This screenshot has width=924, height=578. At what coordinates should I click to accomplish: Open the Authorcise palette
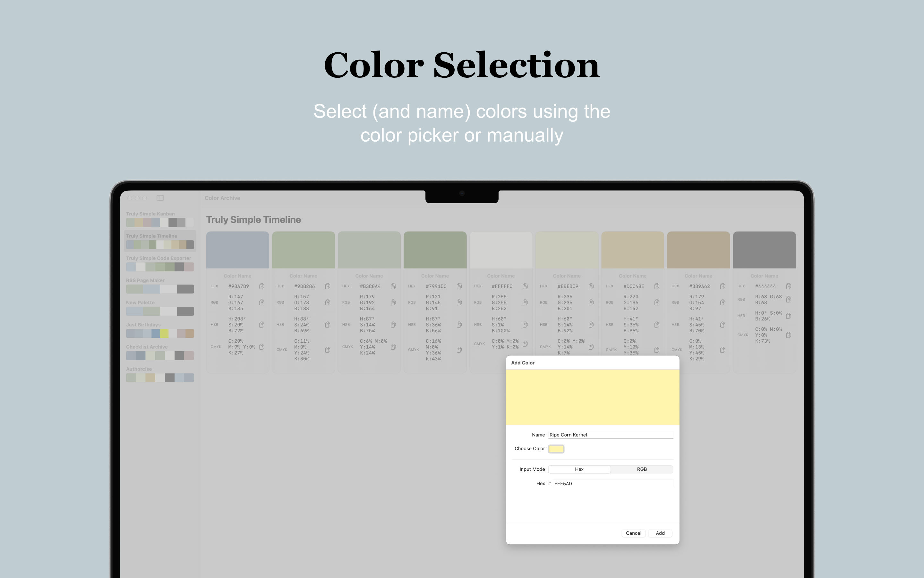[160, 374]
